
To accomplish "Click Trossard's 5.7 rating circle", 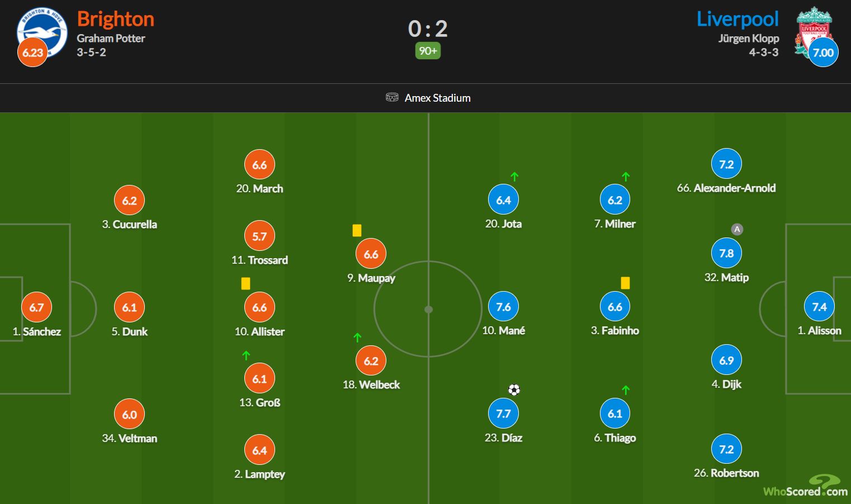I will pos(259,236).
